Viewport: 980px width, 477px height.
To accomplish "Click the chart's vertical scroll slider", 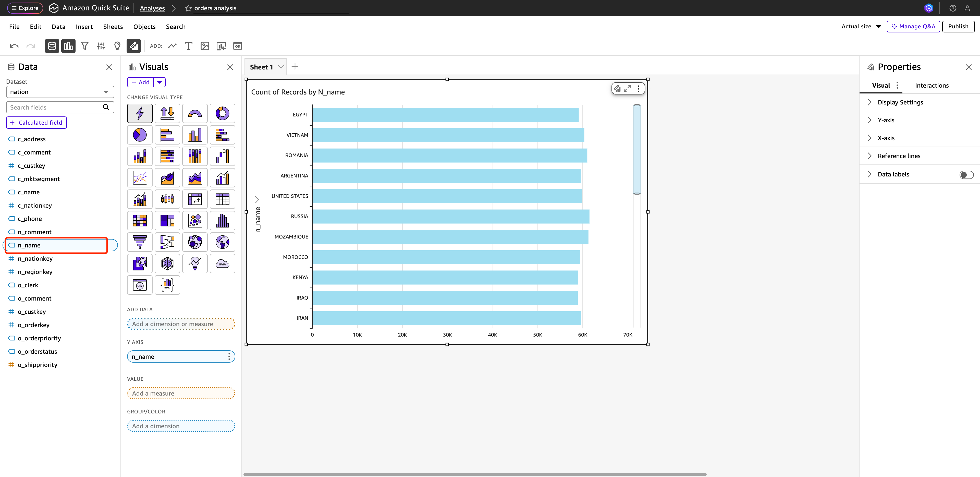I will click(x=636, y=149).
